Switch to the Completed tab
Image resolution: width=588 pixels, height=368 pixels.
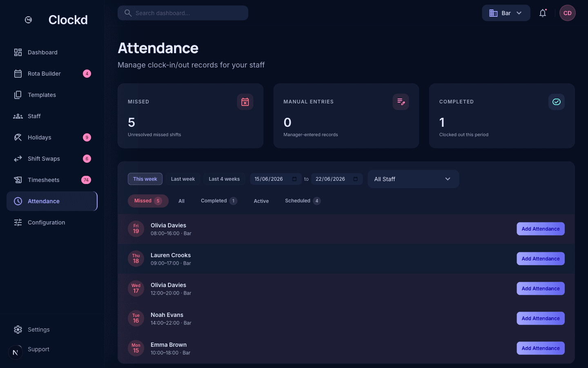tap(219, 201)
